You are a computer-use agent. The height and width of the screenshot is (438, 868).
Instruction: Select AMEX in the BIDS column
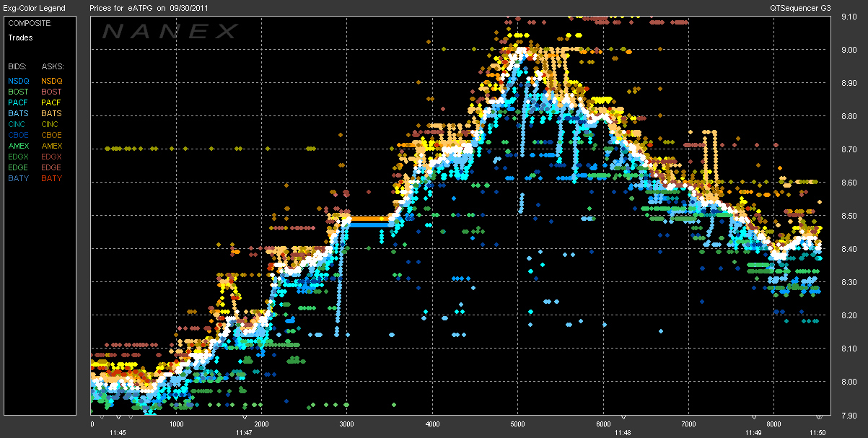click(x=19, y=146)
